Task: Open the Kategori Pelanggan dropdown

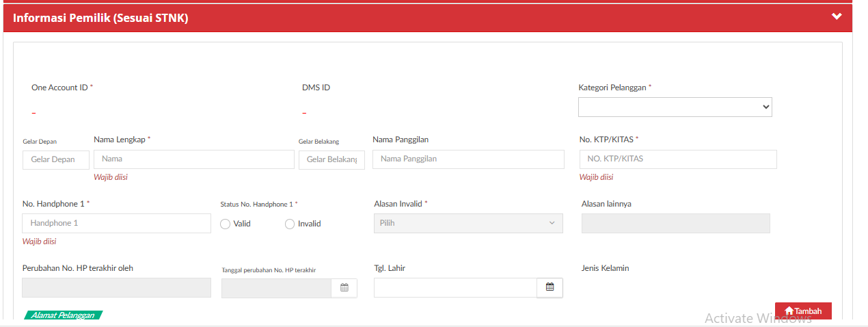Action: (x=675, y=107)
